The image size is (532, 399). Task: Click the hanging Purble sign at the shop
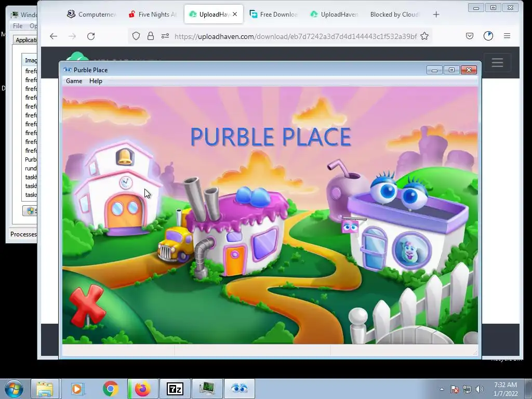(x=350, y=227)
